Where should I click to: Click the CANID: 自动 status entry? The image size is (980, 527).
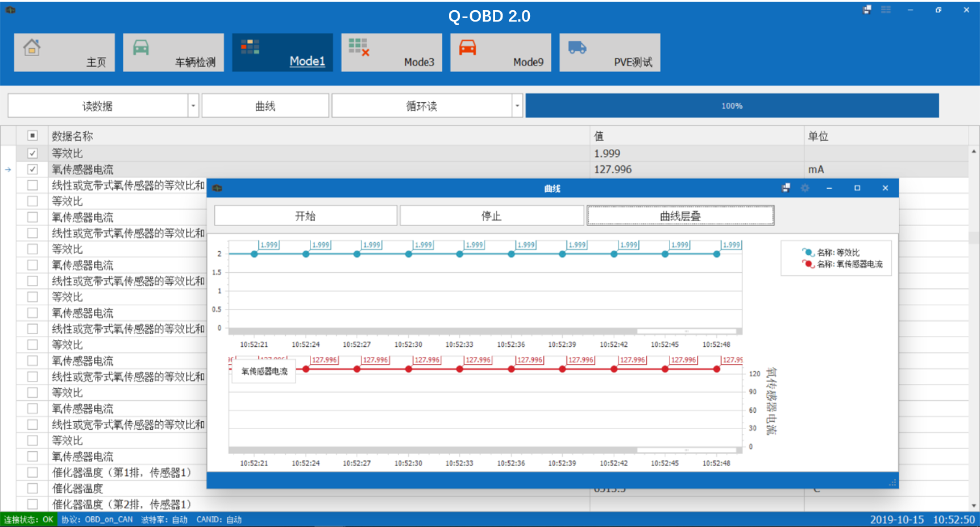(x=219, y=520)
